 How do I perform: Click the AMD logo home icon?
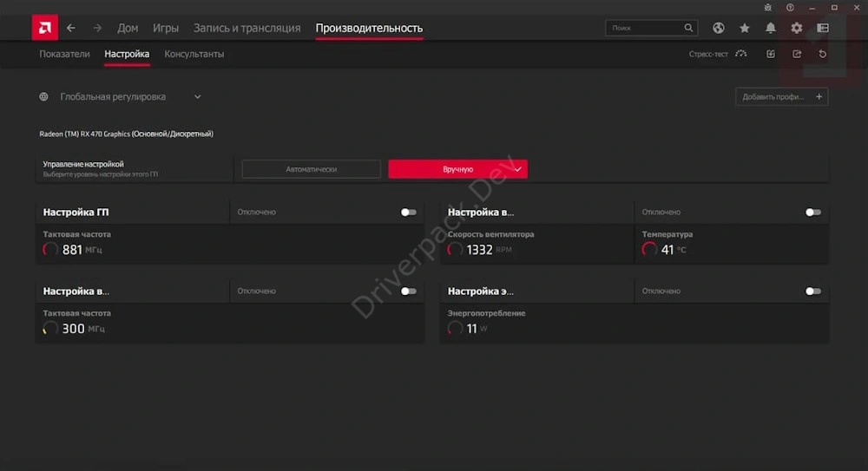point(45,28)
